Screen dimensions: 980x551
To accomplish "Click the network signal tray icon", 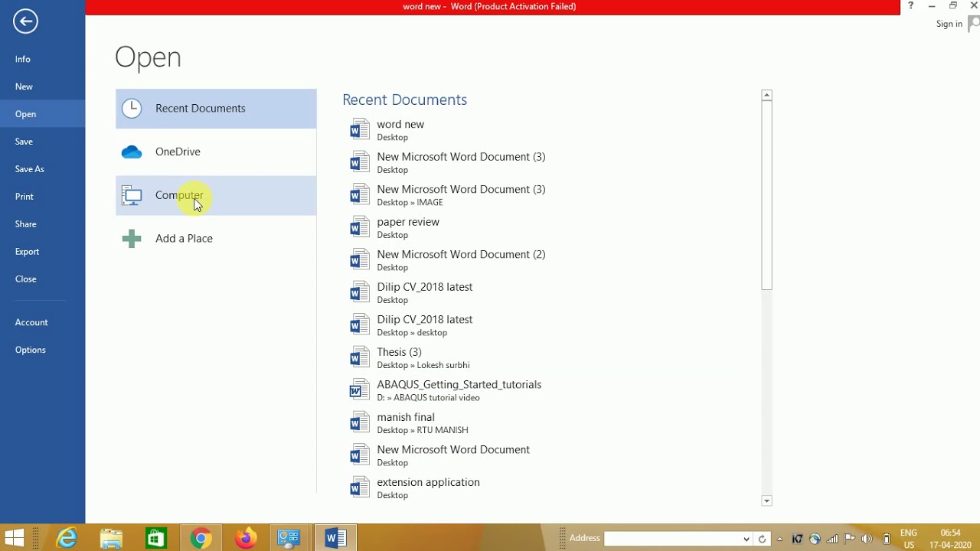I will coord(832,539).
